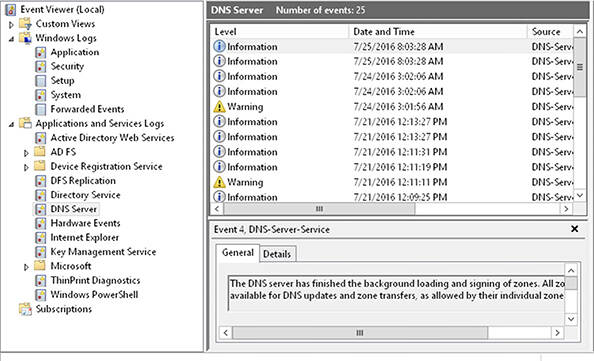Select the Event Viewer (Local) root icon
Screen dimensions: 594x361
11,10
